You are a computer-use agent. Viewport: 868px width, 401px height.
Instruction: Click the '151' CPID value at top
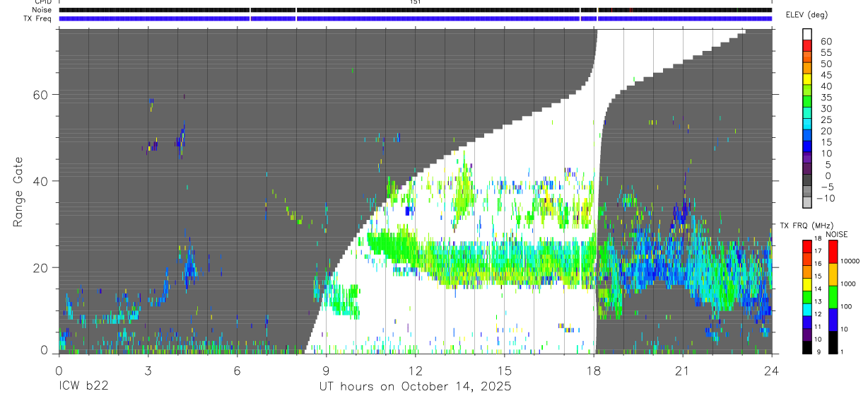point(415,2)
